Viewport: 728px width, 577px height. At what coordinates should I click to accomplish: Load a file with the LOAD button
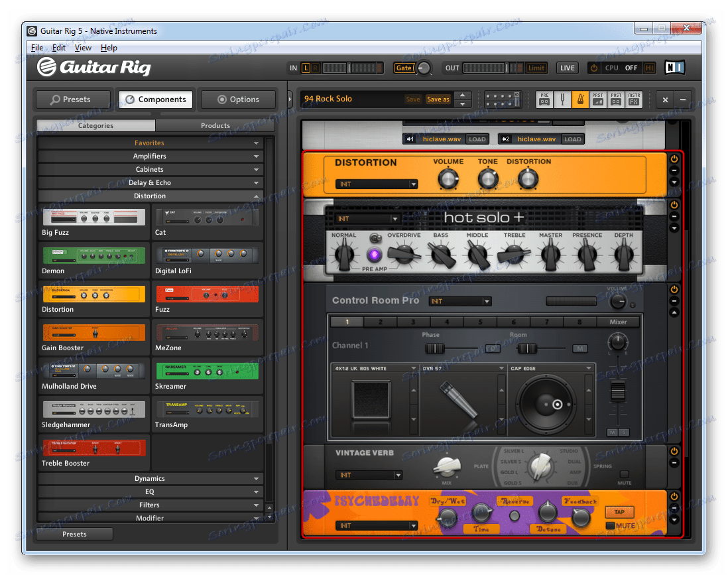(x=477, y=139)
